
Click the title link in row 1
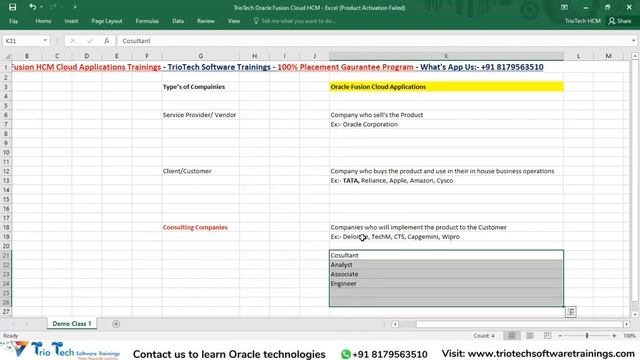[278, 67]
